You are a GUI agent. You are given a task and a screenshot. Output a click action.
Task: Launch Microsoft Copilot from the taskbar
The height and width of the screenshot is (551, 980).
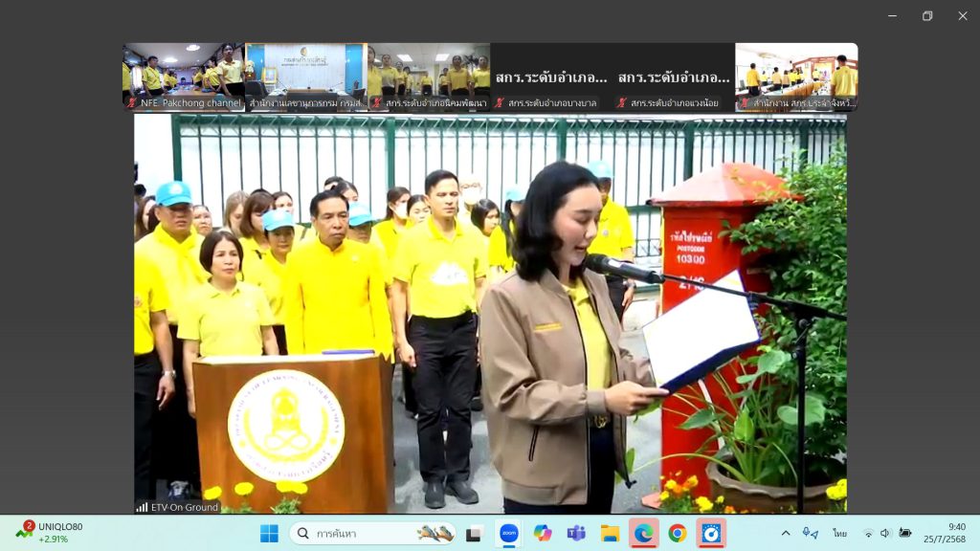(543, 533)
